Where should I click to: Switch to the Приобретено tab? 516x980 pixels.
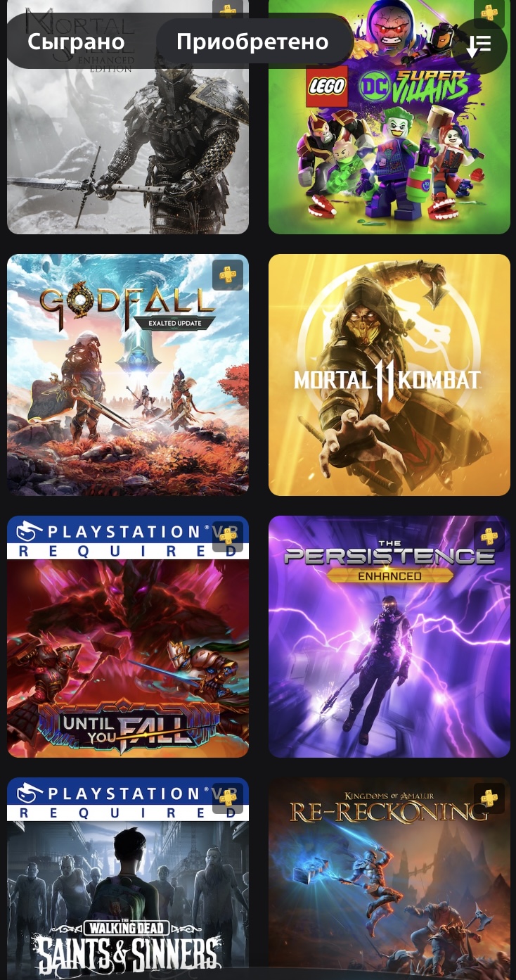pyautogui.click(x=252, y=42)
